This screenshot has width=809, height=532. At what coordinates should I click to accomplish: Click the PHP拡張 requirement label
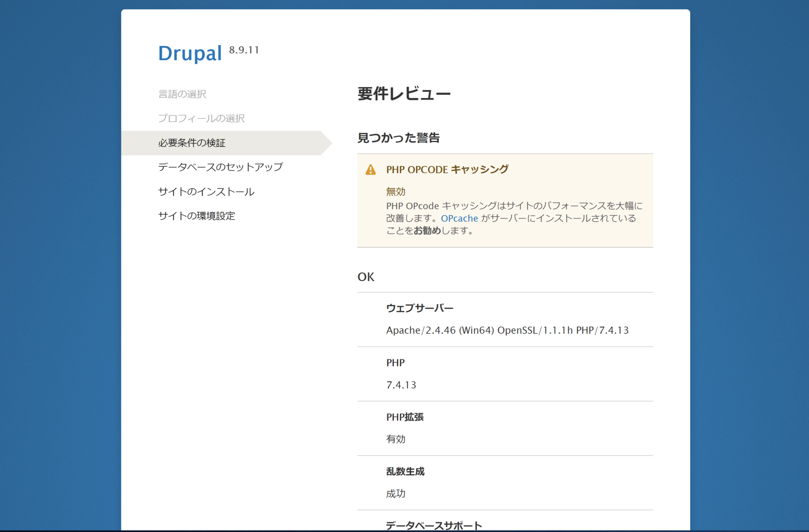[405, 417]
